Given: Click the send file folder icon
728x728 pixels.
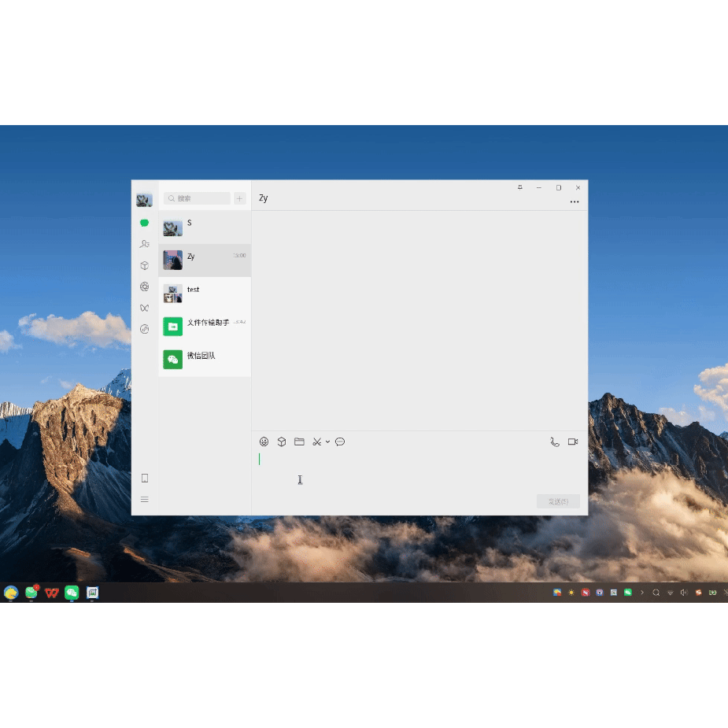Looking at the screenshot, I should [x=299, y=442].
